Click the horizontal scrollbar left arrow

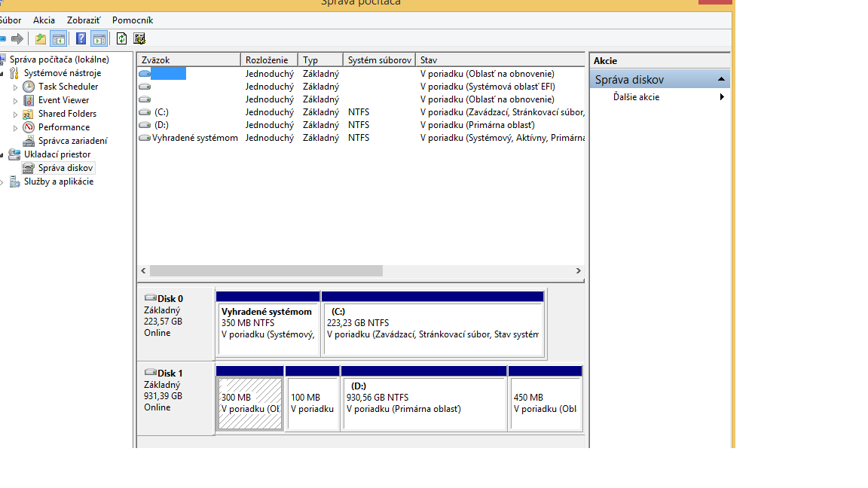(143, 270)
